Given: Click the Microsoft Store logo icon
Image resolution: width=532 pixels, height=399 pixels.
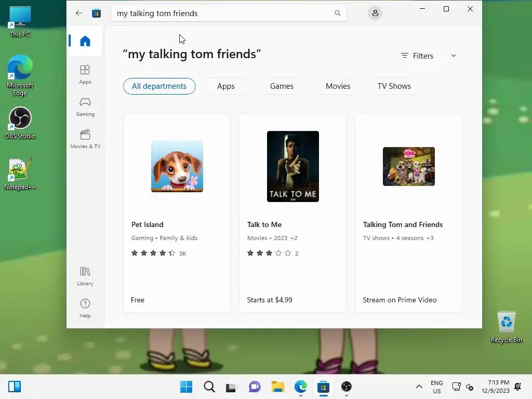Looking at the screenshot, I should [x=96, y=13].
